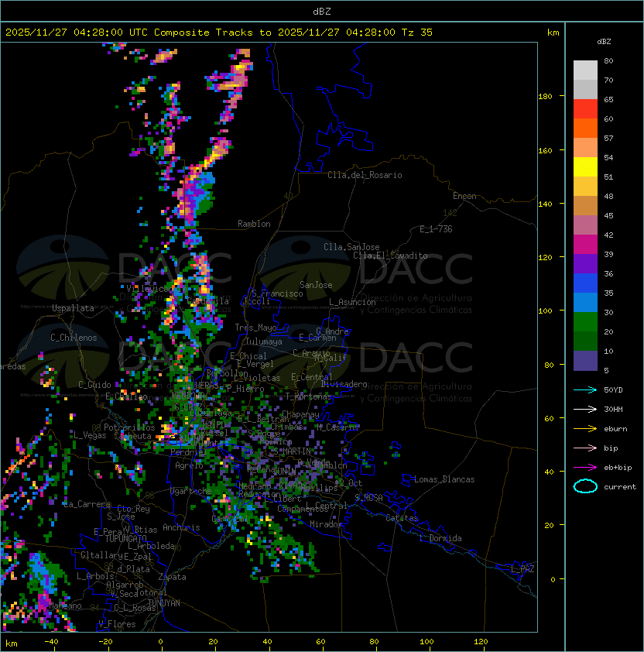
Task: Click the 'current' legend label
Action: [x=620, y=487]
